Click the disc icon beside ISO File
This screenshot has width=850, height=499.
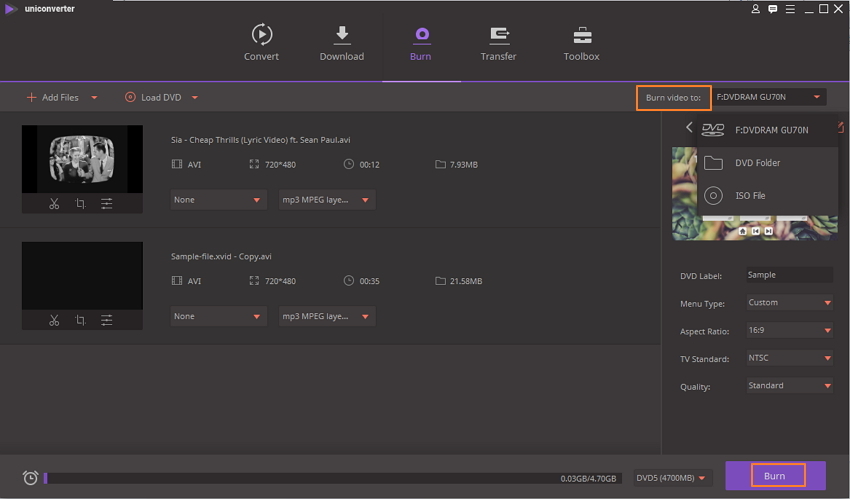point(713,196)
